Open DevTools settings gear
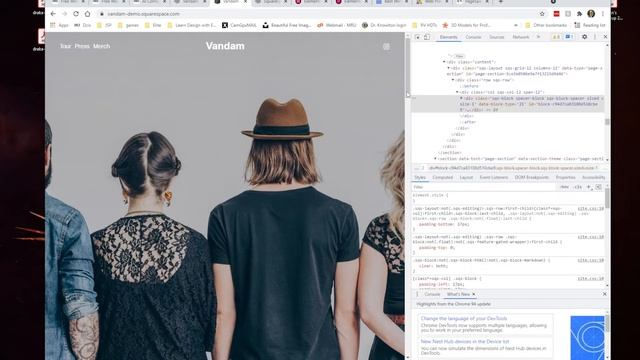Screen dimensions: 640x360 tap(584, 37)
